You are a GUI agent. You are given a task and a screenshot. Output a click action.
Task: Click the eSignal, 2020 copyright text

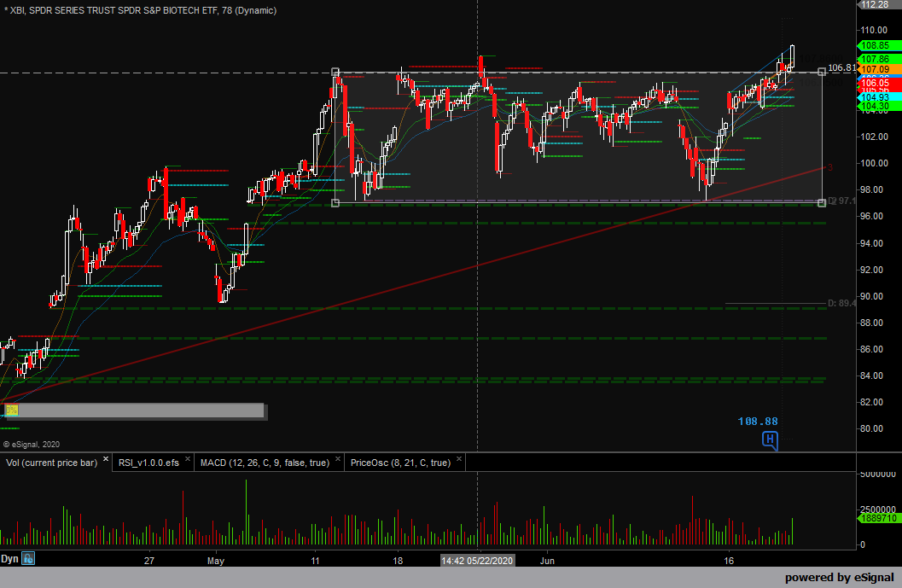coord(32,444)
